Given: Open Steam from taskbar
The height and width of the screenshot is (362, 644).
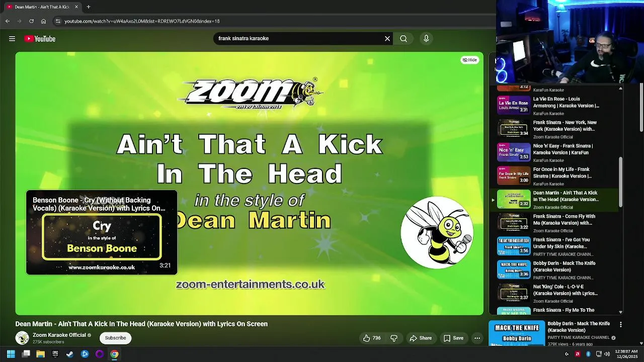Looking at the screenshot, I should tap(70, 354).
